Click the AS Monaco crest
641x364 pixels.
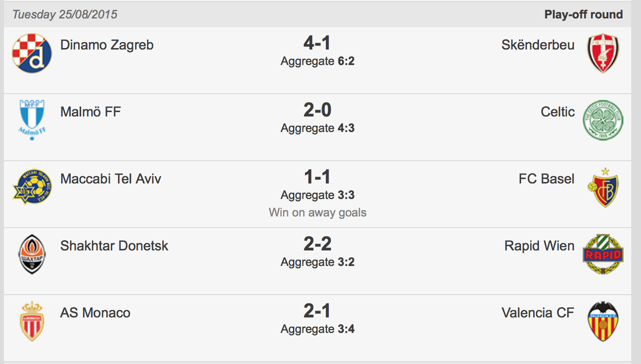[32, 321]
